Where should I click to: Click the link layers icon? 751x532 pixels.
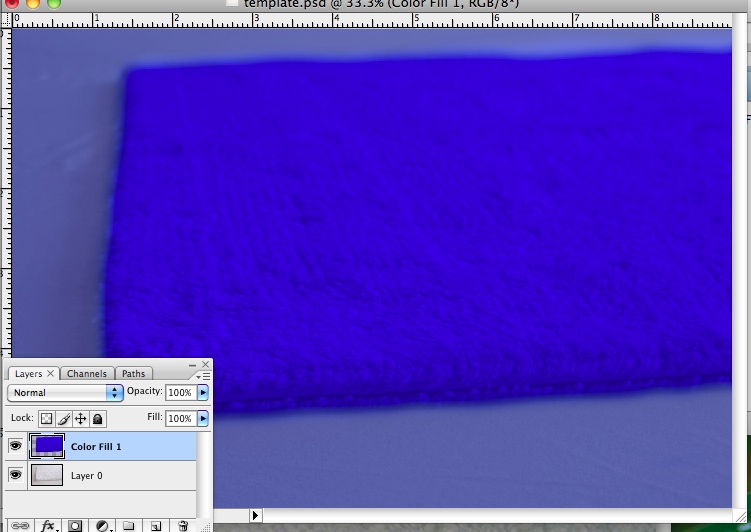point(20,525)
